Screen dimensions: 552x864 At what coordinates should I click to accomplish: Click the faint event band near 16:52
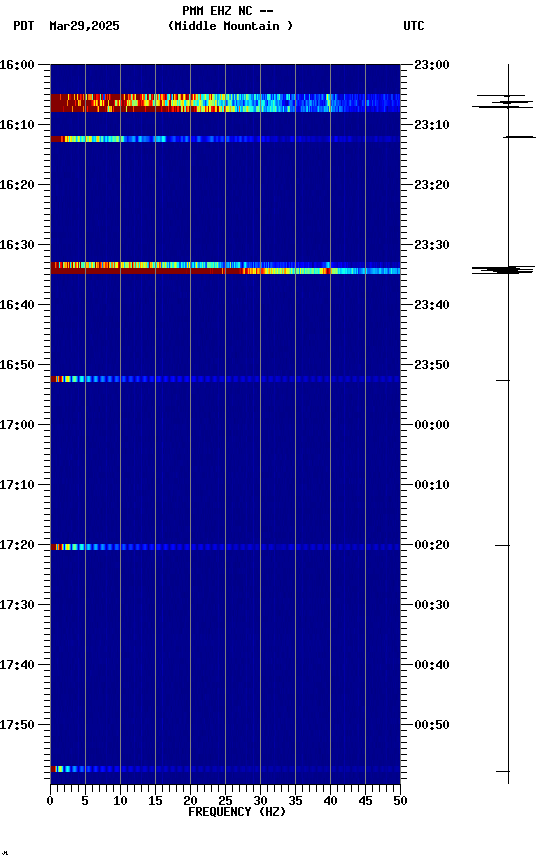pos(225,379)
